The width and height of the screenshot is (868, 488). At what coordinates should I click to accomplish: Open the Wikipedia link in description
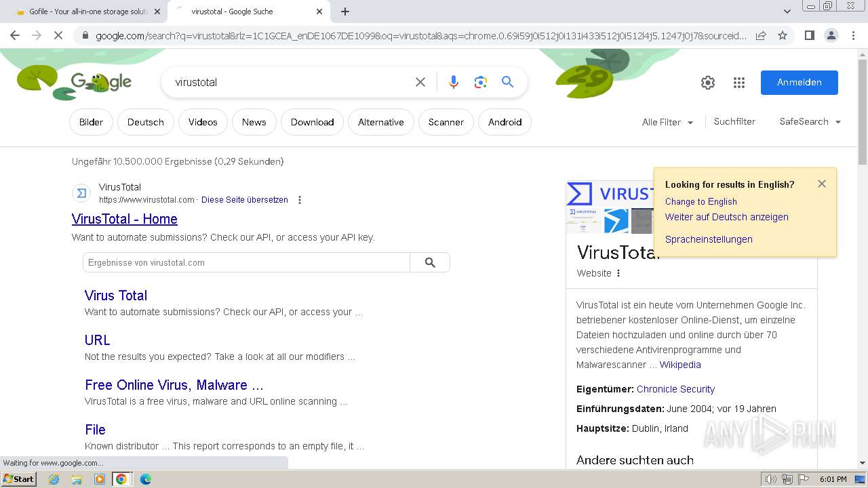pyautogui.click(x=680, y=365)
